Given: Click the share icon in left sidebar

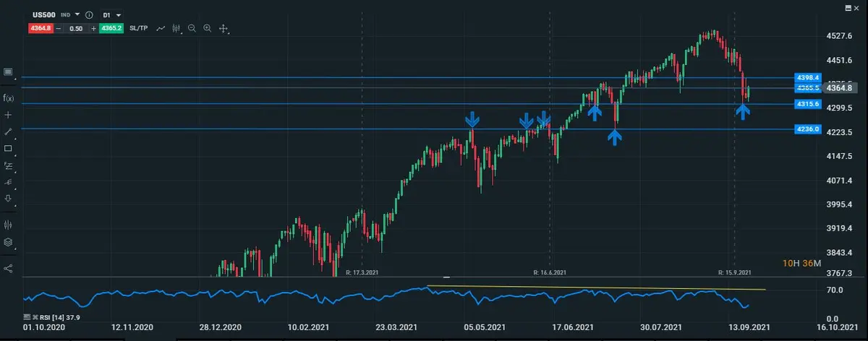Looking at the screenshot, I should click(x=9, y=268).
